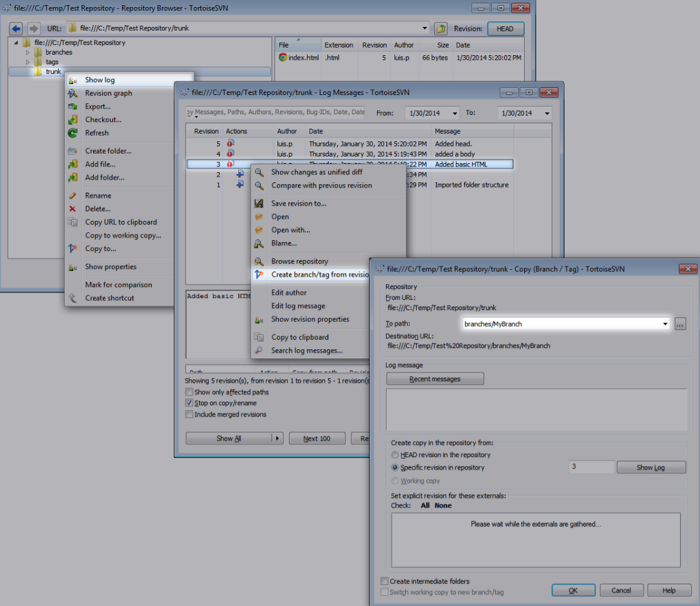
Task: Click Cancel in Copy dialog
Action: pyautogui.click(x=621, y=591)
